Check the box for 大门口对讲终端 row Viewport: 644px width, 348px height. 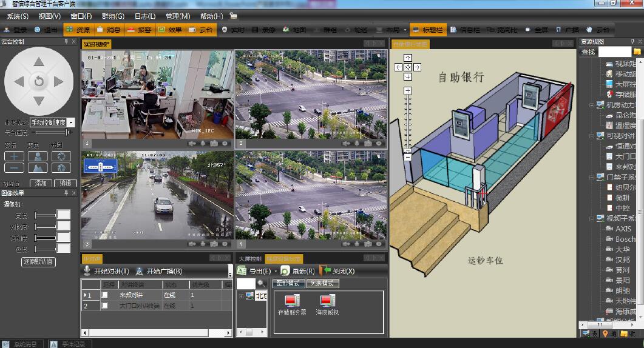pos(104,306)
